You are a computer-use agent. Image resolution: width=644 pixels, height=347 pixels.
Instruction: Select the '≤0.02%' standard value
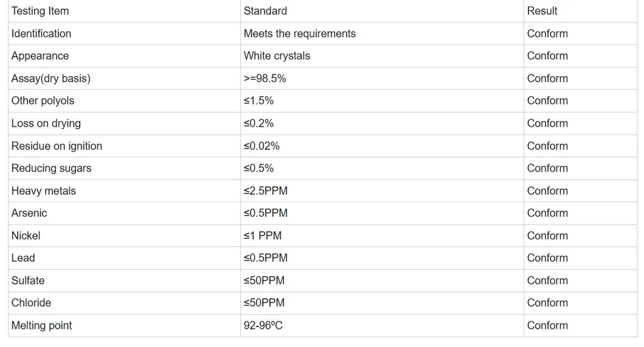coord(261,146)
